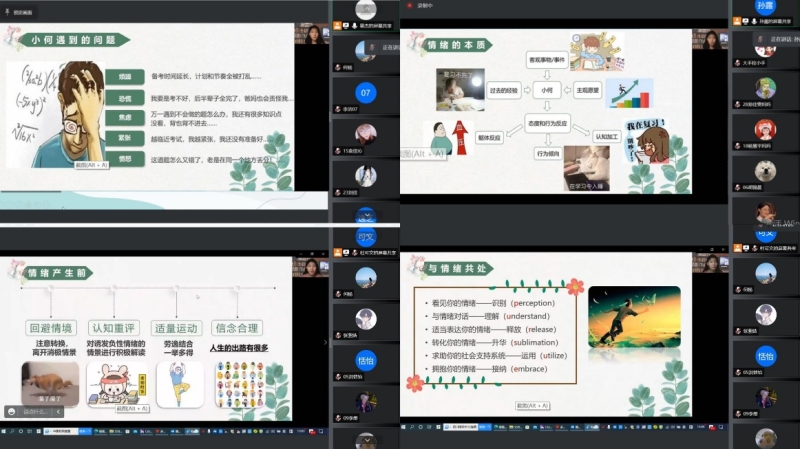Open Task View in bottom-left taskbar
Viewport: 800px width, 449px height.
(30, 431)
